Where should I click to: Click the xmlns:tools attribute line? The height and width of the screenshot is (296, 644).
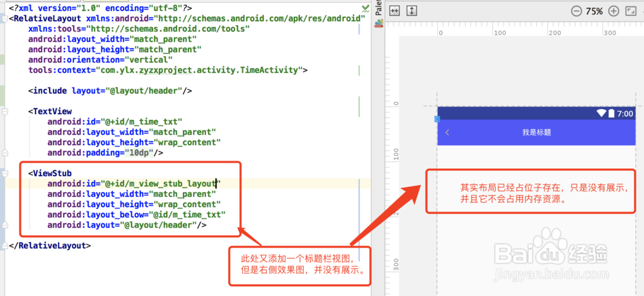[x=139, y=29]
